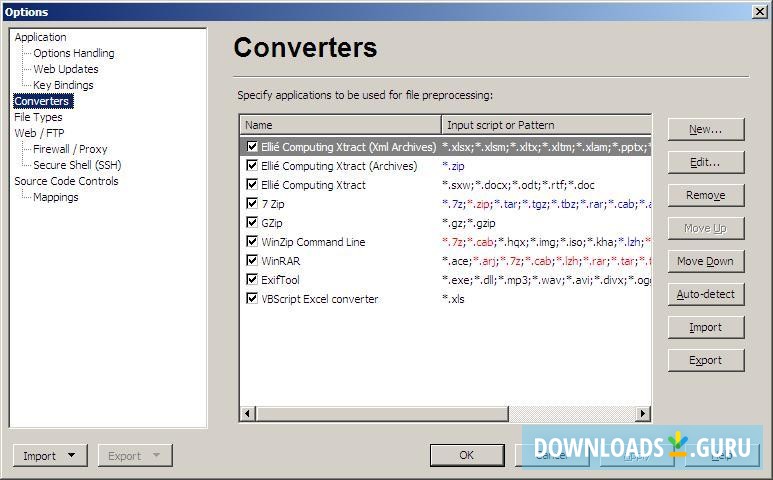Toggle WinZip Command Line checkbox
773x480 pixels.
click(x=252, y=241)
